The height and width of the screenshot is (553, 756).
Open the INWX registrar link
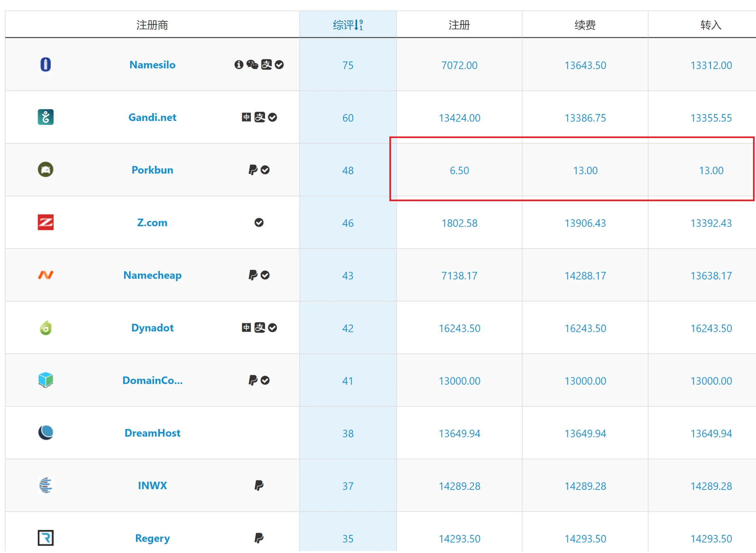(152, 485)
